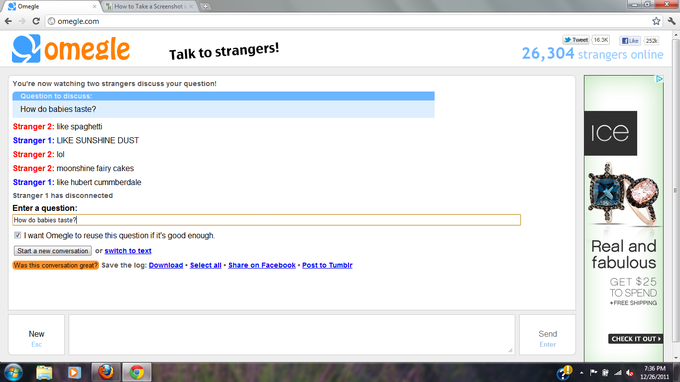Reload the Omegle page
Screen dimensions: 680x382
point(36,21)
